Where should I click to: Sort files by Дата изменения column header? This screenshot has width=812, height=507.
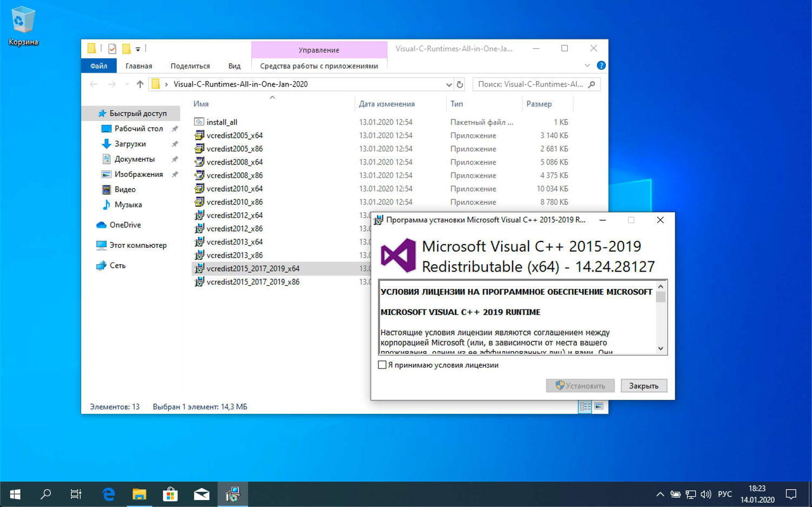387,104
